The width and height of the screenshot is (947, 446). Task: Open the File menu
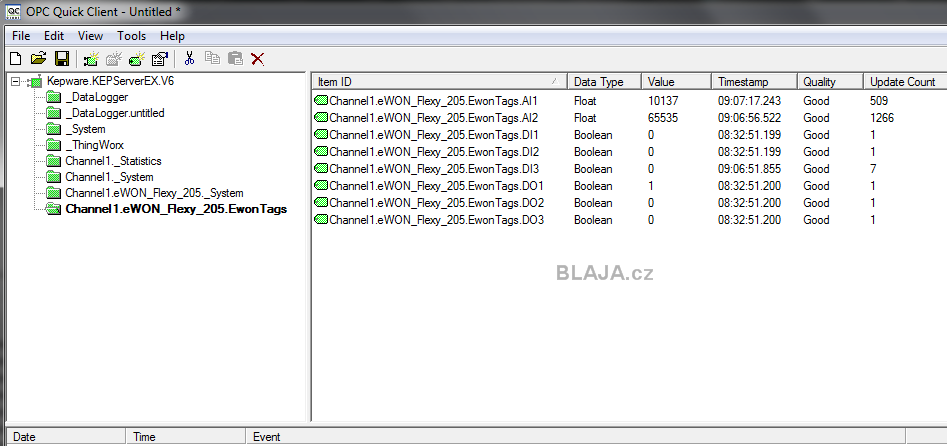coord(21,36)
